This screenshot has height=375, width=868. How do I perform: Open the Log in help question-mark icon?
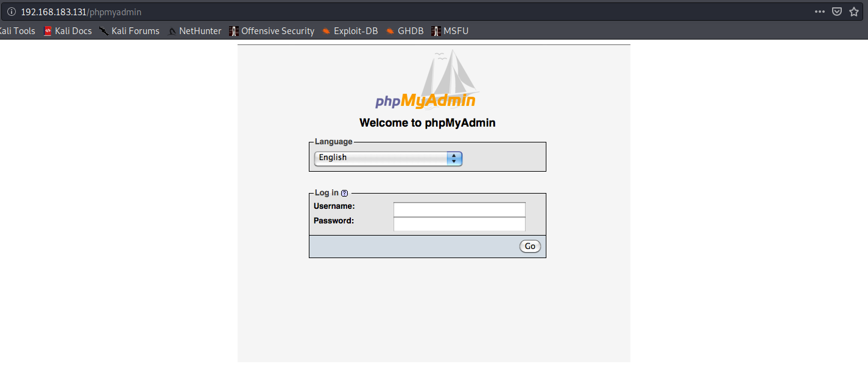pos(345,193)
